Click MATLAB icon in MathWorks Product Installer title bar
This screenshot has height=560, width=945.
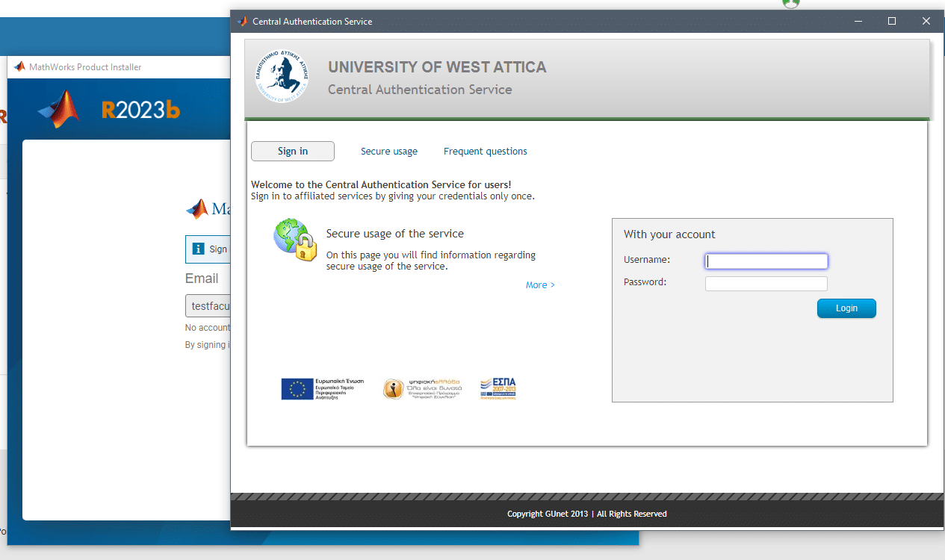pyautogui.click(x=19, y=67)
